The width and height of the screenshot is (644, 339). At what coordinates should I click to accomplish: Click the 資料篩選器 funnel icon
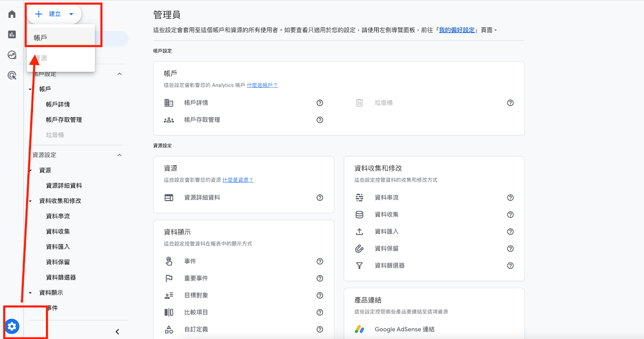[x=359, y=266]
